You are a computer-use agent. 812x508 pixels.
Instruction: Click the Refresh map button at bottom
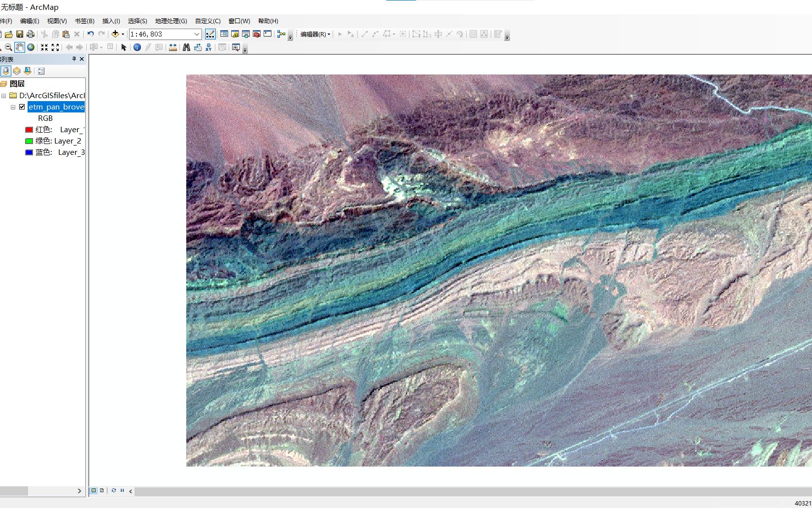pyautogui.click(x=114, y=490)
